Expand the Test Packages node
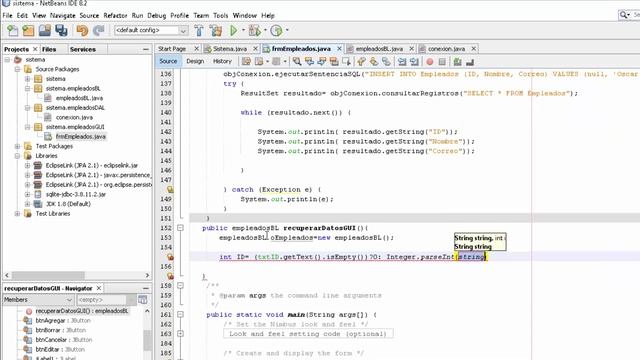Viewport: 640px width, 360px height. [18, 146]
